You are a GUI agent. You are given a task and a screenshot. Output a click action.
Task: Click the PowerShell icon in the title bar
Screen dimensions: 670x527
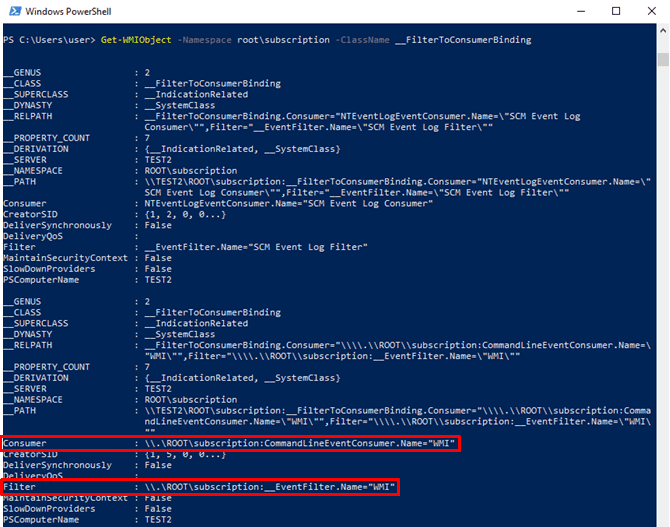click(15, 11)
